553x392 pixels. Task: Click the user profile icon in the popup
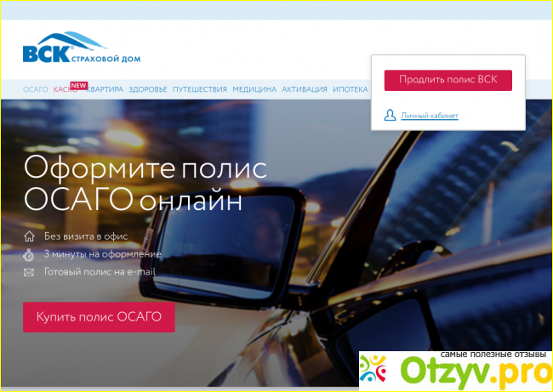click(391, 115)
